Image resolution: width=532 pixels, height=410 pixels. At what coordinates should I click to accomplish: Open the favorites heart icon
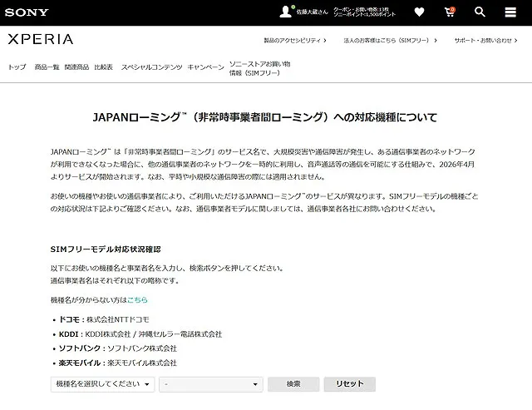coord(419,12)
